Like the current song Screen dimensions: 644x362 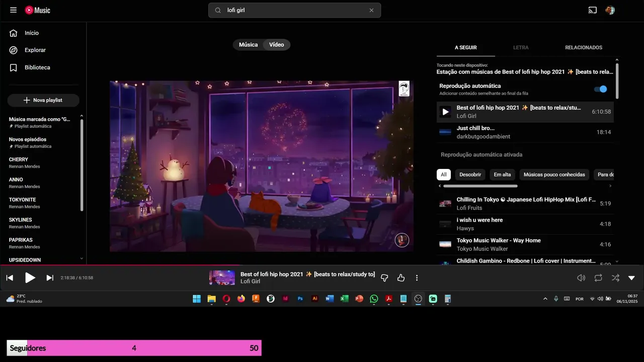(x=401, y=278)
